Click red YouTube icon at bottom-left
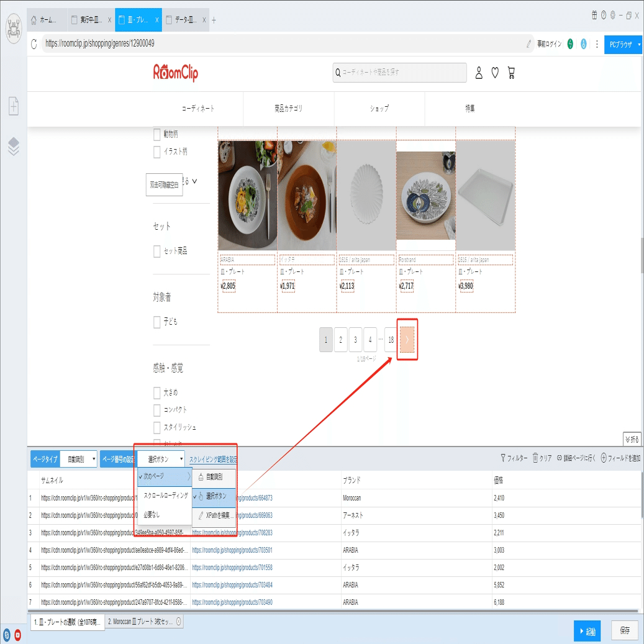Viewport: 644px width, 644px height. click(17, 635)
